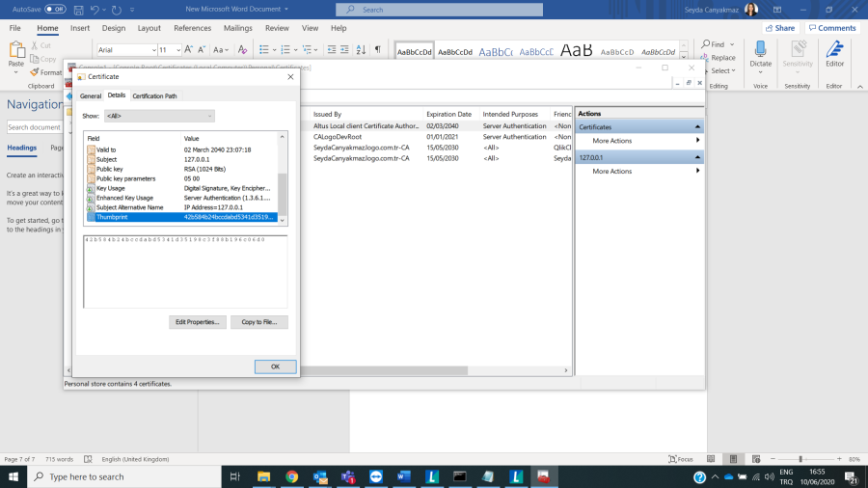868x488 pixels.
Task: Click in the Word title bar Search box
Action: (439, 10)
